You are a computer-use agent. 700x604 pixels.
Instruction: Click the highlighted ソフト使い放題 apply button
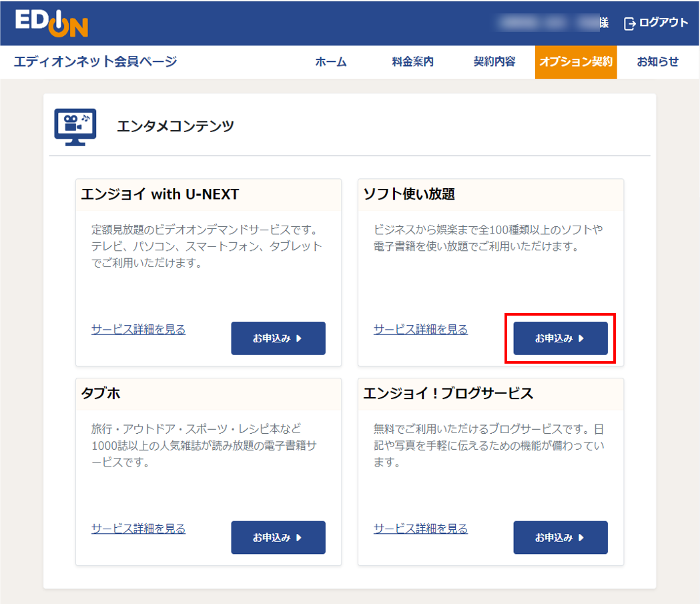(561, 338)
